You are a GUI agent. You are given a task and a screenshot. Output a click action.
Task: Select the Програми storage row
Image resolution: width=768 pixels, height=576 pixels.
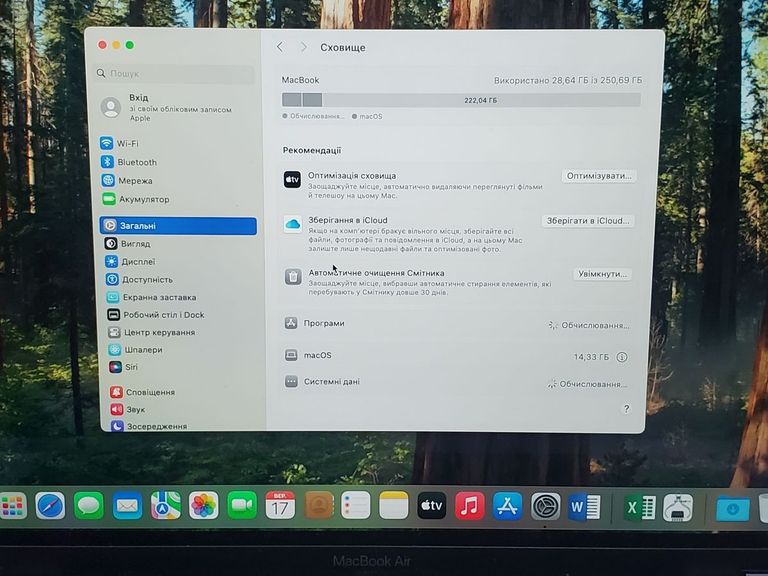457,324
